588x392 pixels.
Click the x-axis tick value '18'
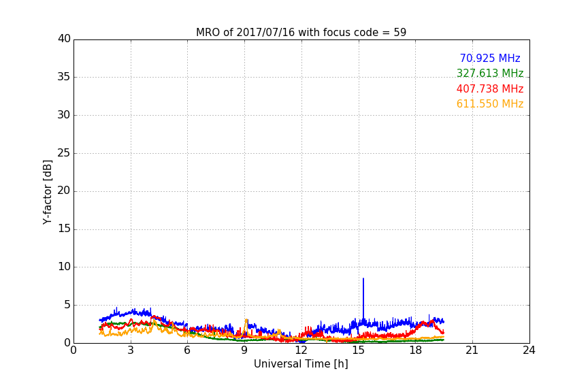[x=416, y=350]
